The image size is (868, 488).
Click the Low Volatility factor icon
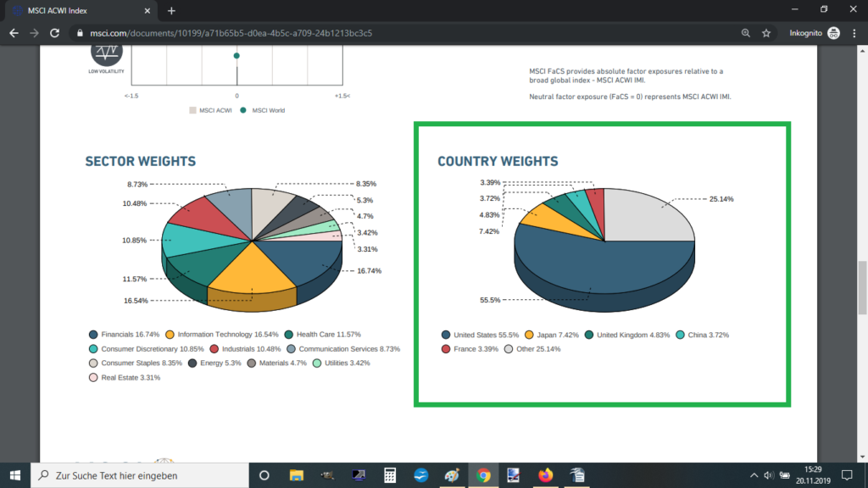pyautogui.click(x=106, y=57)
